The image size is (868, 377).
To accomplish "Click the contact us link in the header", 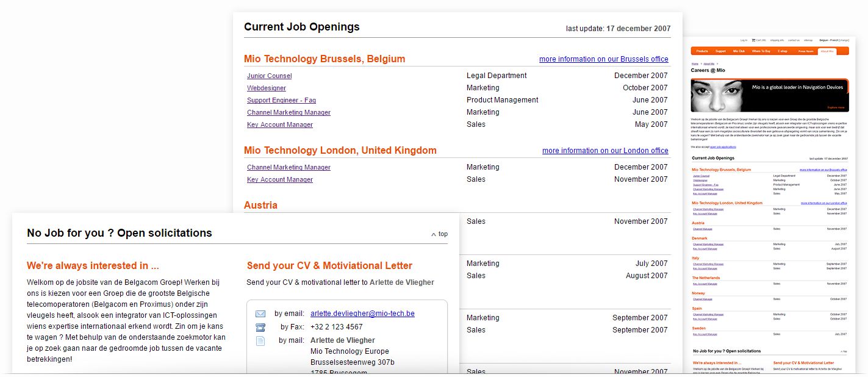I will [x=794, y=40].
